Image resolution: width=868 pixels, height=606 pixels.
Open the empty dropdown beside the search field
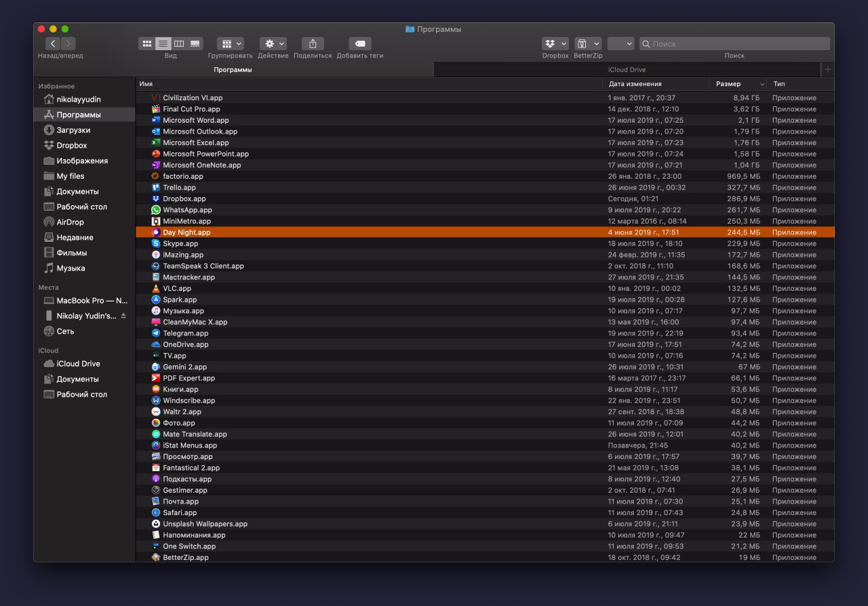[621, 43]
